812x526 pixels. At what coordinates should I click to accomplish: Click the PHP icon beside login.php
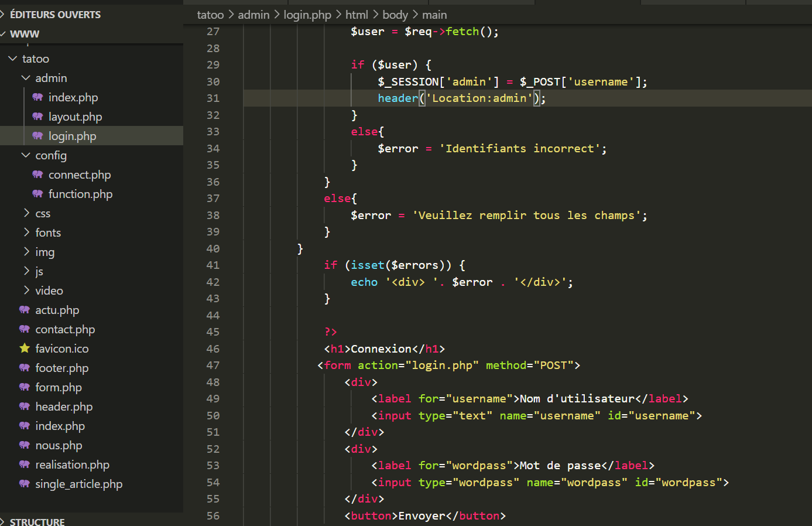(37, 136)
